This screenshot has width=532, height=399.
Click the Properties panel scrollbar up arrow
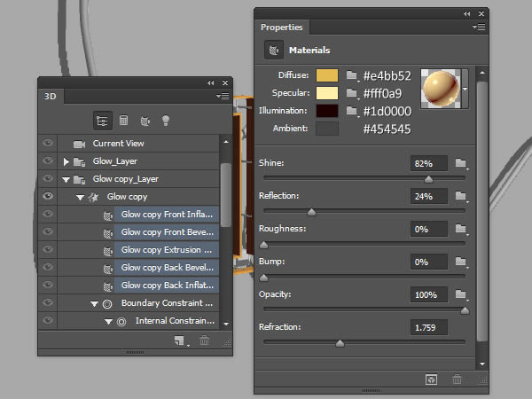(482, 73)
